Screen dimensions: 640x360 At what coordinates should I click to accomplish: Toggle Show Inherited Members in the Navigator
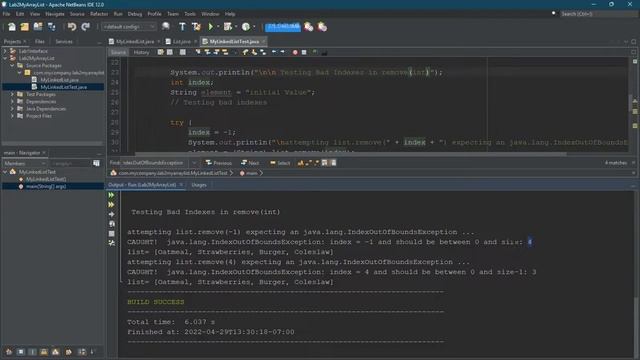(x=9, y=351)
